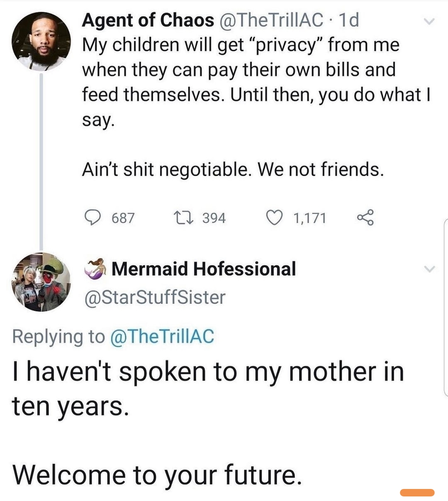
Task: Expand the chevron menu on the first tweet
Action: coord(430,21)
